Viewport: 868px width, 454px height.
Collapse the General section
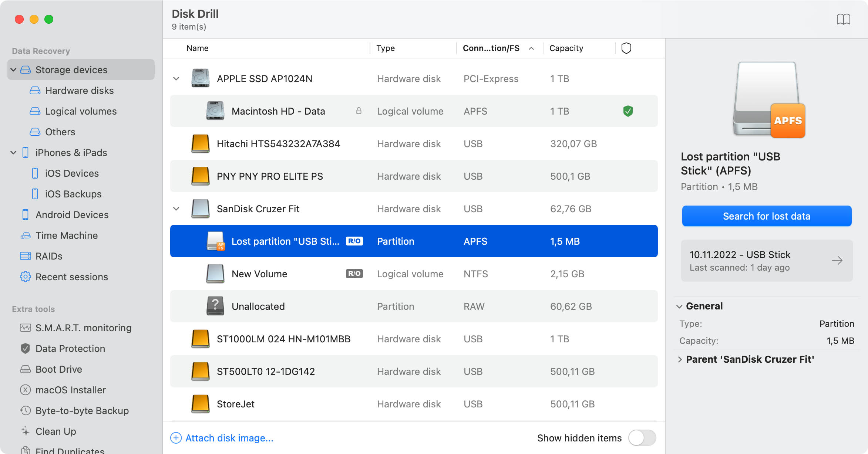(679, 306)
